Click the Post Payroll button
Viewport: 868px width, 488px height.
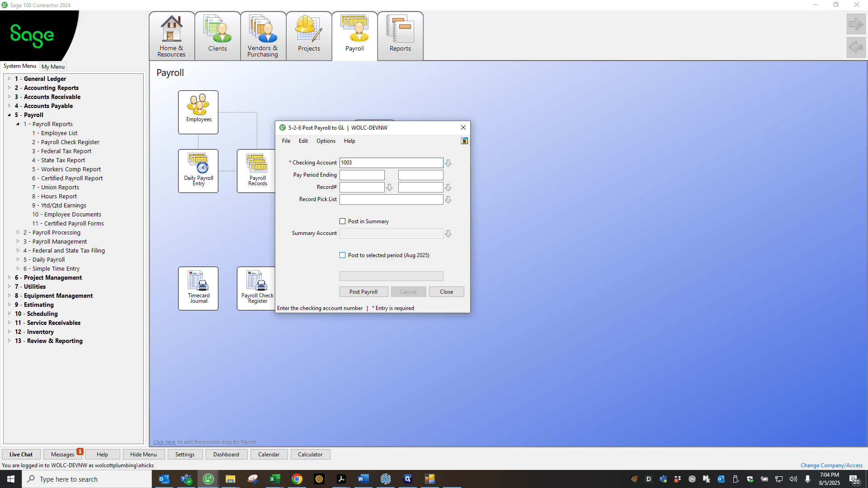pos(363,292)
